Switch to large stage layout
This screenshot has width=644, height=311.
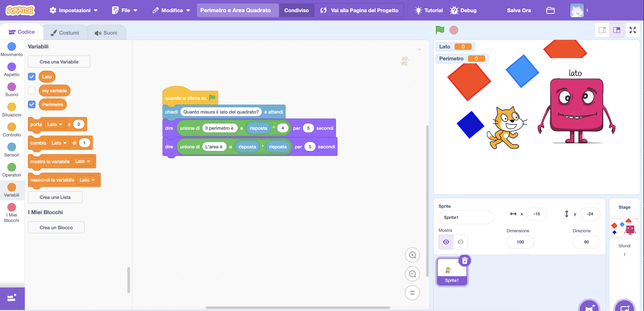617,30
